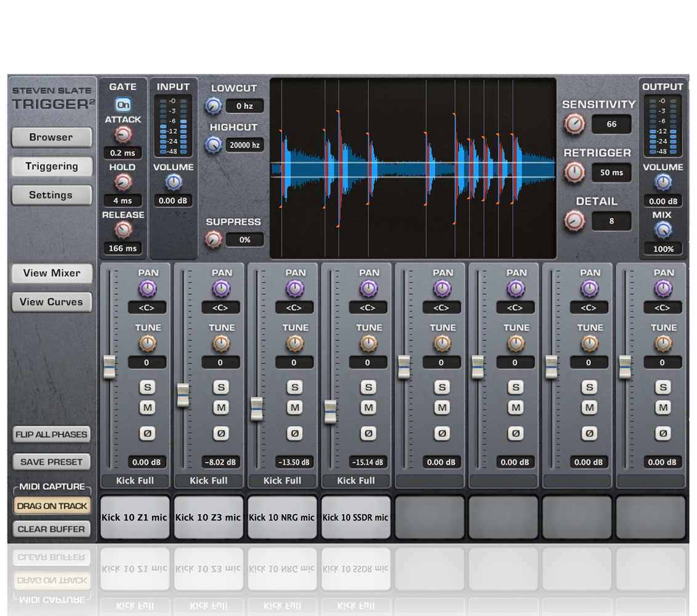Click Pan knob on Kick 10 NRG channel

(x=295, y=289)
